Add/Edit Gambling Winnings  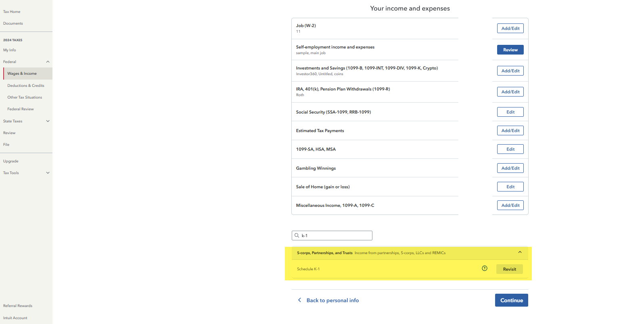[510, 168]
